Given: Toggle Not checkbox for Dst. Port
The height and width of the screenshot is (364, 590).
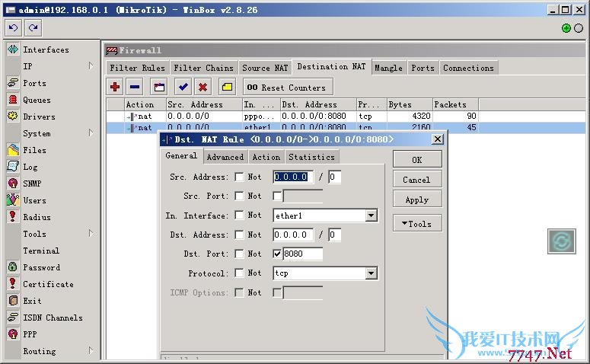Looking at the screenshot, I should 239,254.
